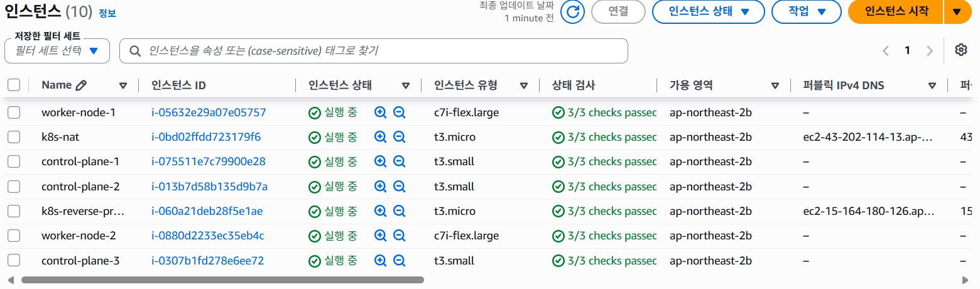Zoom-in filter icon for k8s-nat status

coord(380,137)
